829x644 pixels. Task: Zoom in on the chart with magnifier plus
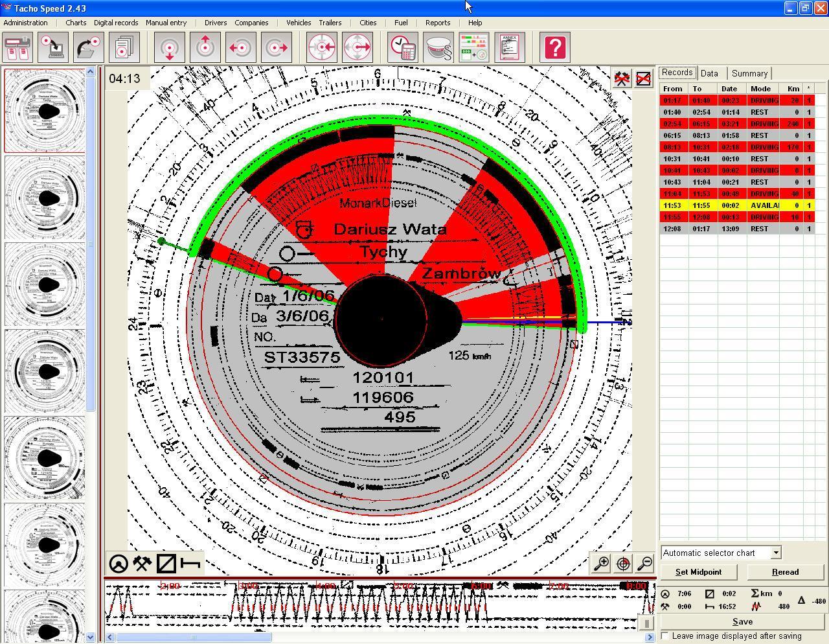coord(601,563)
